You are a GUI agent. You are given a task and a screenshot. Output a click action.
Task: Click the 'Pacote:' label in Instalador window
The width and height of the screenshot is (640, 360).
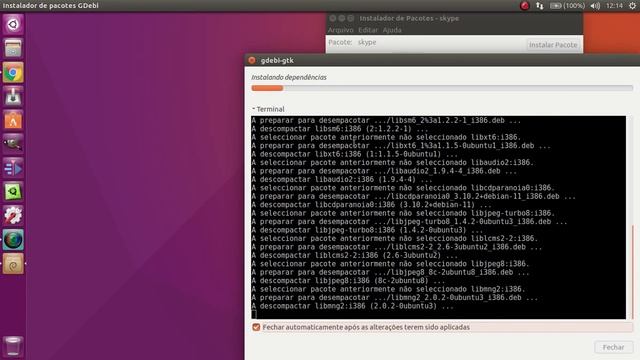pos(340,42)
